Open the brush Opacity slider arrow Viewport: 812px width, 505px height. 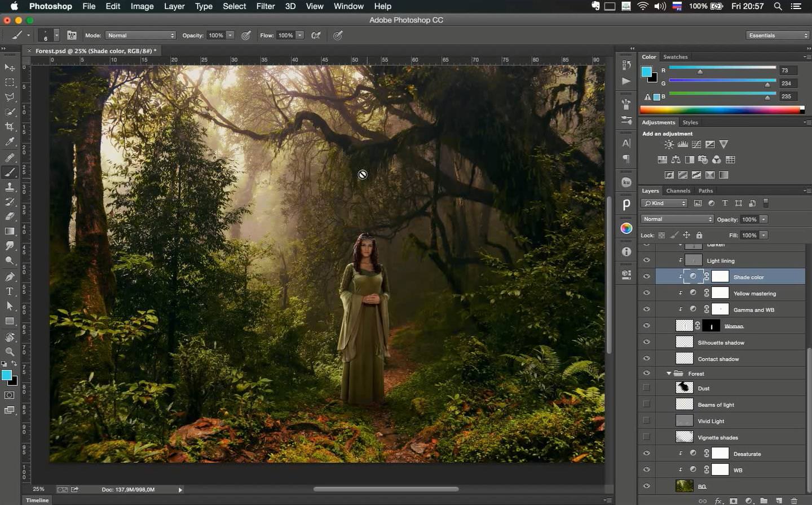[x=230, y=36]
